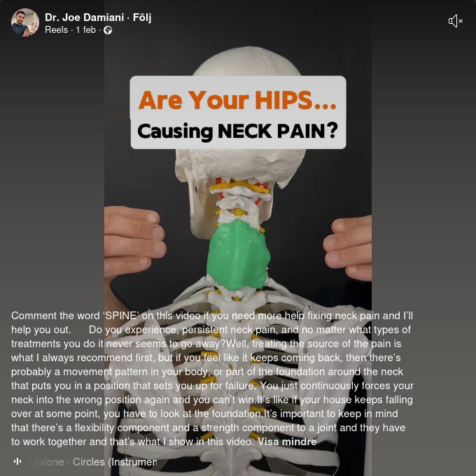476x476 pixels.
Task: Open Dr. Joe Damiani's profile picture
Action: [x=25, y=22]
